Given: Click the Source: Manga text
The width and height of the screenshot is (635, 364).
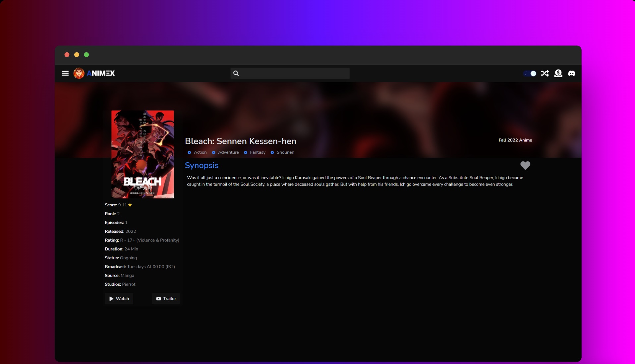Looking at the screenshot, I should click(119, 276).
